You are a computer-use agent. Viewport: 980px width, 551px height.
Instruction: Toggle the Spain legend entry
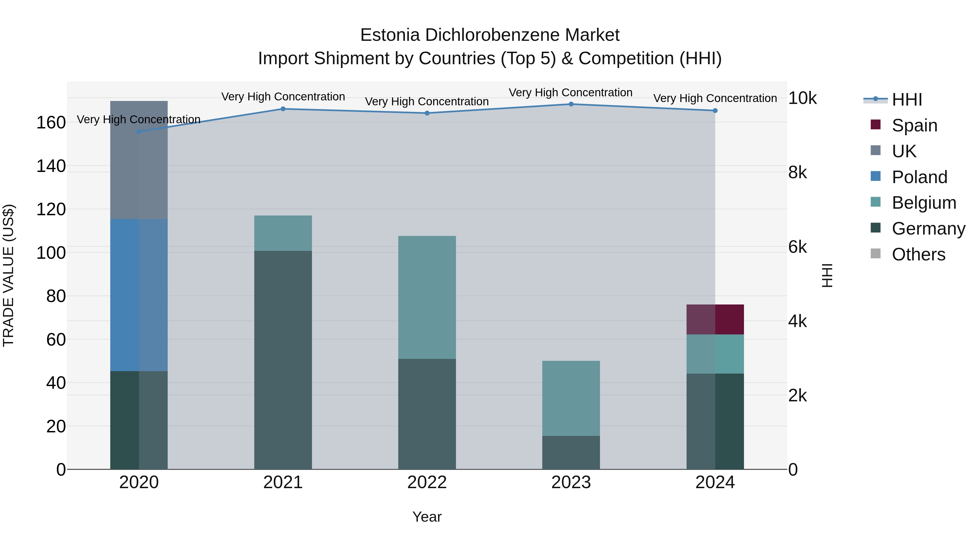pos(904,125)
